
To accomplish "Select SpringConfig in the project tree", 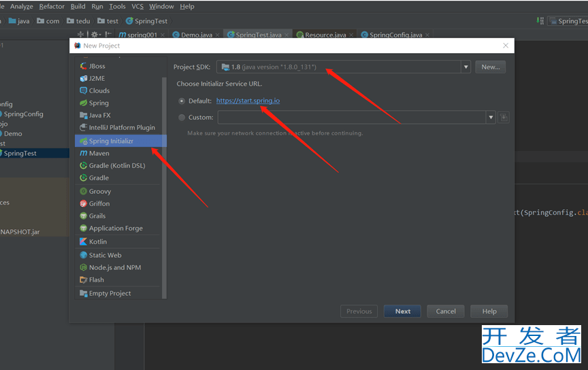I will pos(22,114).
